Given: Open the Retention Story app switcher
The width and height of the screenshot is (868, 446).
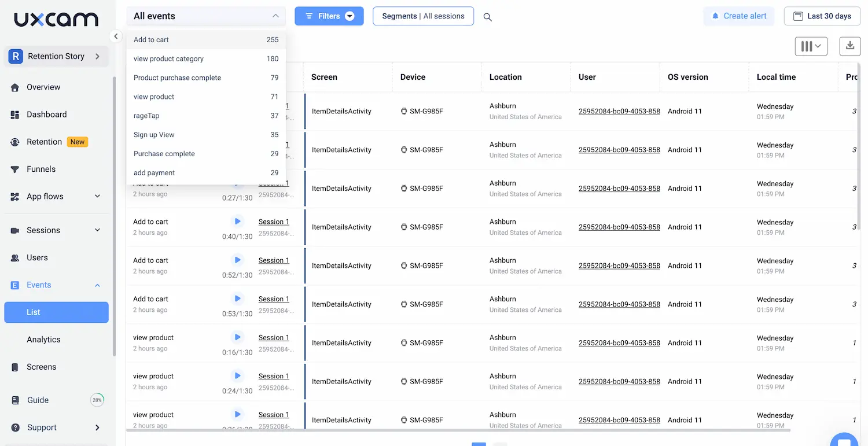Looking at the screenshot, I should pyautogui.click(x=56, y=56).
